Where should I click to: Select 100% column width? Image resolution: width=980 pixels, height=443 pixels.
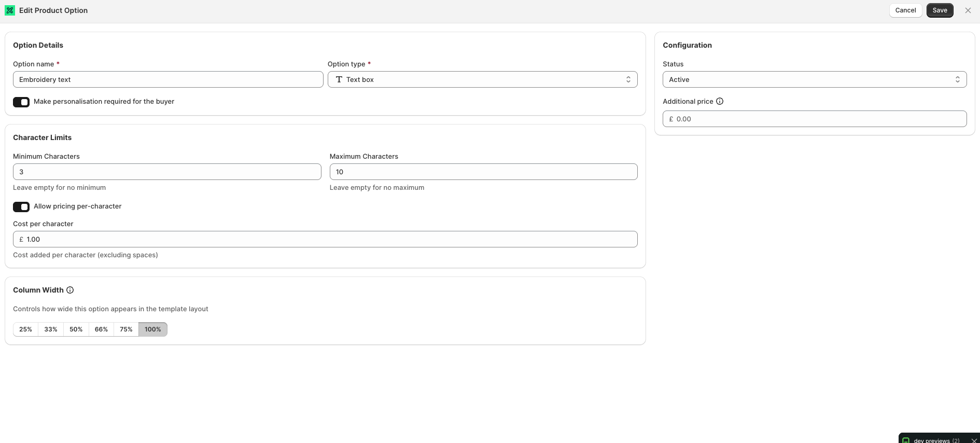click(153, 329)
